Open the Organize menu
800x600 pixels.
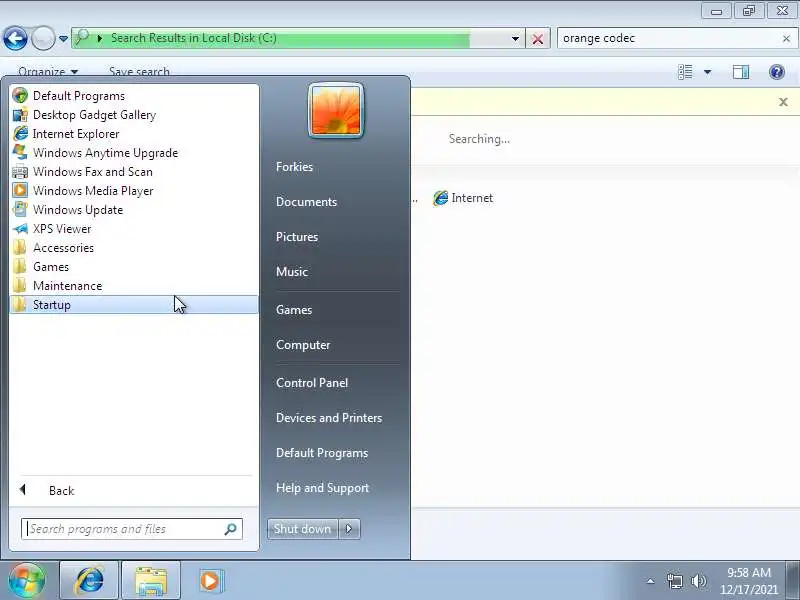tap(48, 71)
